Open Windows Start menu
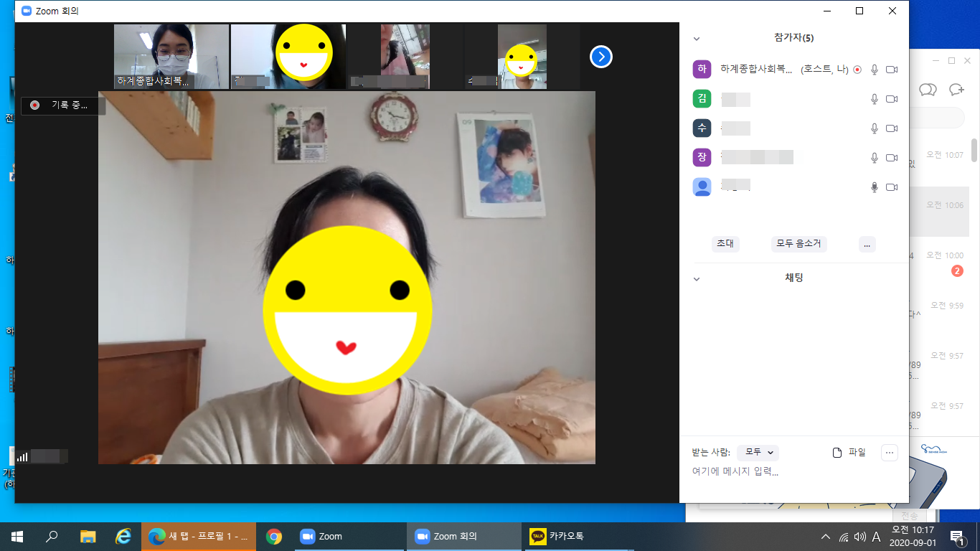The image size is (980, 551). [x=17, y=536]
